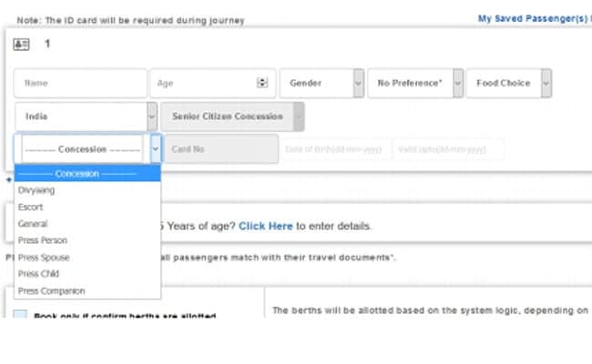This screenshot has height=364, width=592.
Task: Tick the Book only if confirm berths checkbox
Action: 21,317
